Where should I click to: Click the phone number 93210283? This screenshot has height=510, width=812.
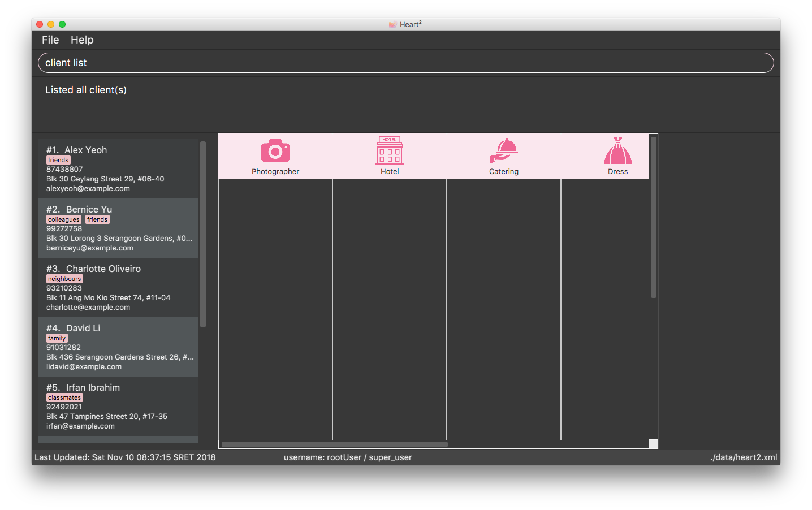point(64,288)
